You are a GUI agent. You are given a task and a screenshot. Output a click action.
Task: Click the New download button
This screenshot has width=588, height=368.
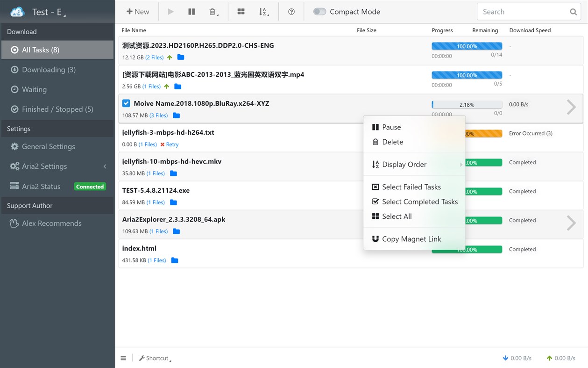click(138, 11)
